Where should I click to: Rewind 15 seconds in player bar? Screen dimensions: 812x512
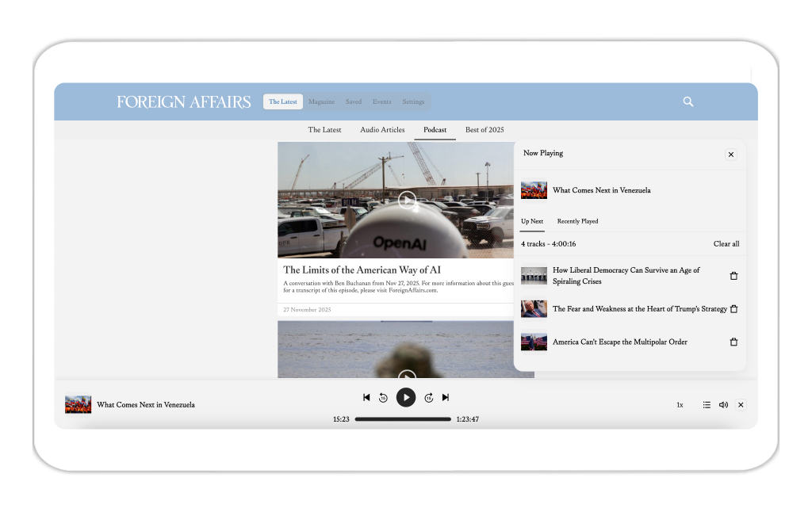tap(383, 398)
